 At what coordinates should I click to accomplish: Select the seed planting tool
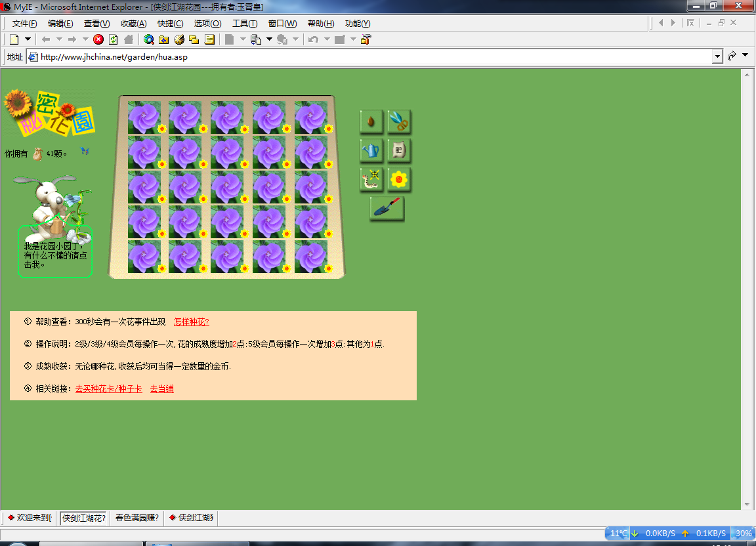pyautogui.click(x=371, y=121)
